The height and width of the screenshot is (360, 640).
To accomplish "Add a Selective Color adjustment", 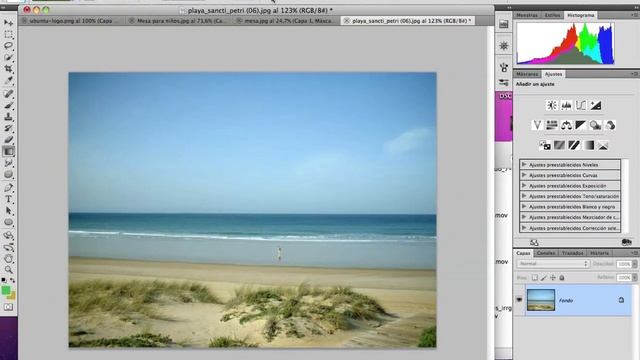I will click(x=603, y=145).
